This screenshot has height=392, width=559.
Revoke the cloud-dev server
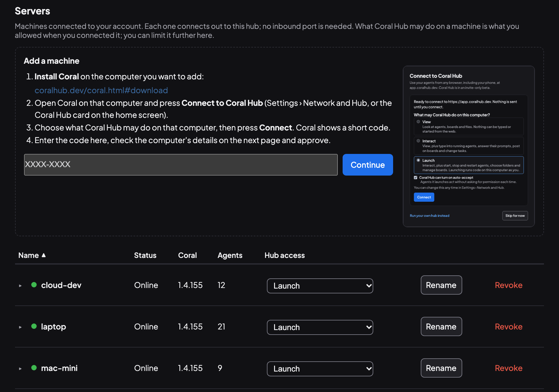(x=509, y=285)
